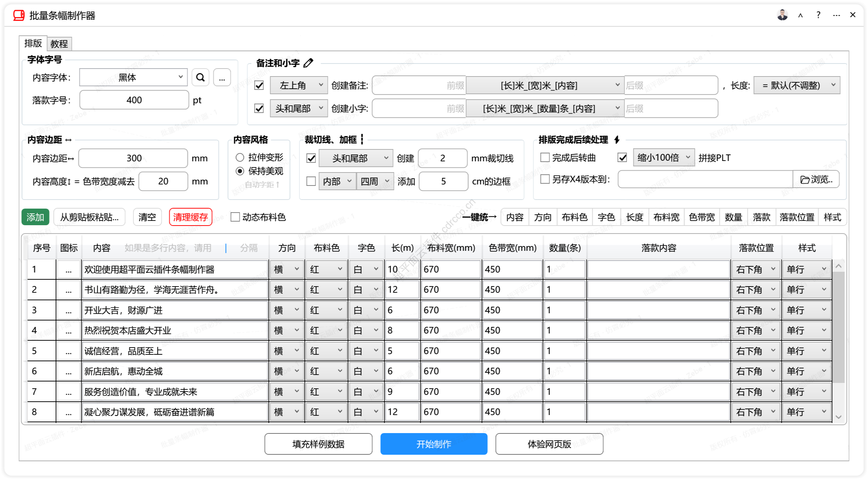The image size is (868, 480).
Task: Toggle the 创建备注 checkbox
Action: tap(259, 86)
